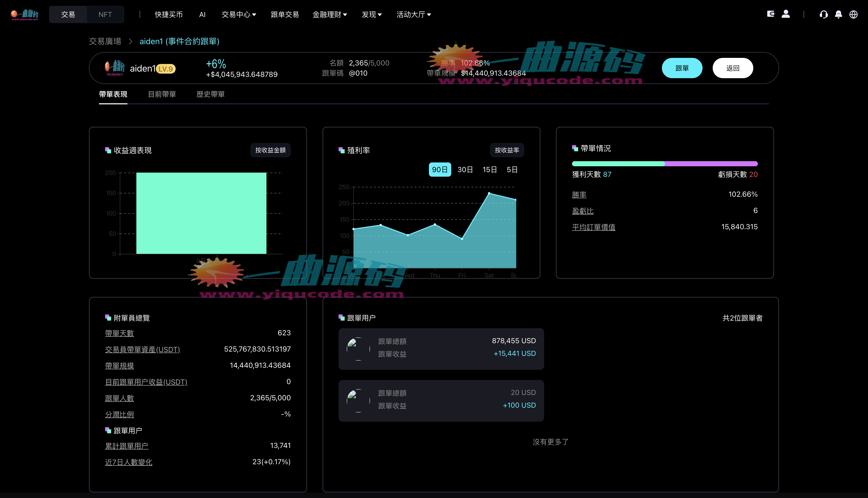Click the win/loss days progress bar
The height and width of the screenshot is (498, 868).
664,163
